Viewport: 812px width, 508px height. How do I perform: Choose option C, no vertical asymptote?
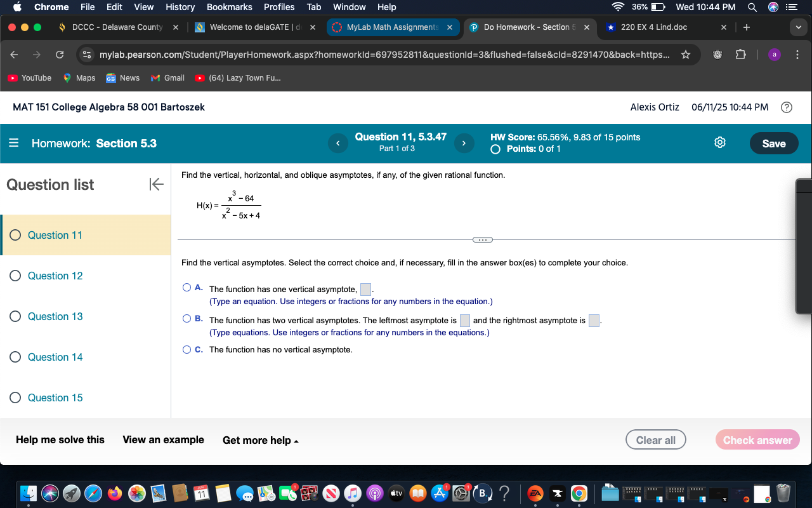click(x=187, y=349)
